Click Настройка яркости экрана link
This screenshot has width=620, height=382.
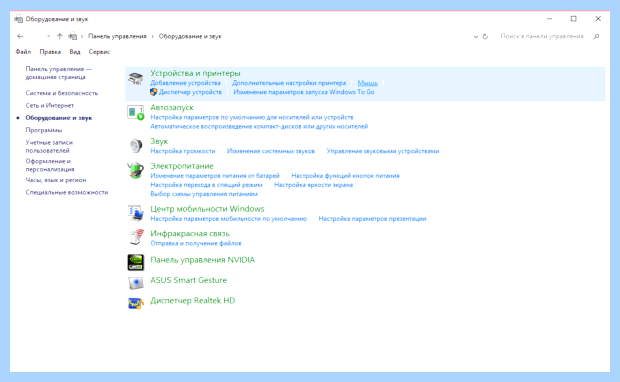coord(314,185)
